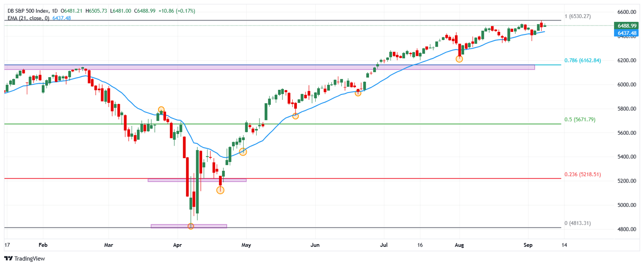Click the '4800.00' price axis label
The height and width of the screenshot is (266, 644).
click(x=626, y=229)
